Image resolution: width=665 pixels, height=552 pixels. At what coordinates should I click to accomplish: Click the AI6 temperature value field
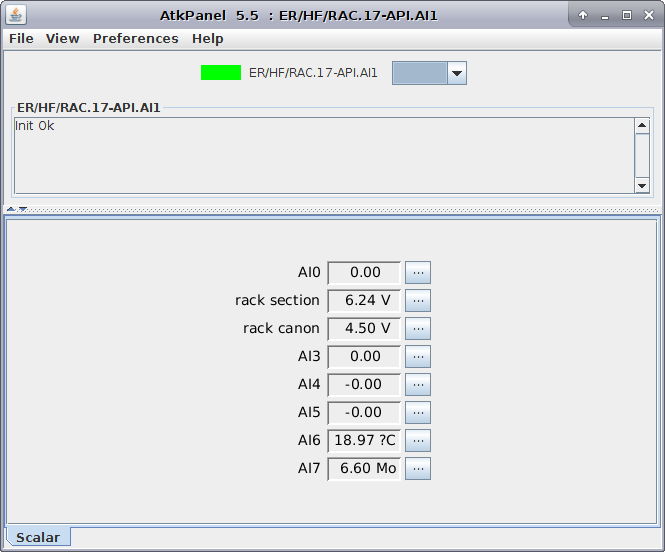point(364,440)
